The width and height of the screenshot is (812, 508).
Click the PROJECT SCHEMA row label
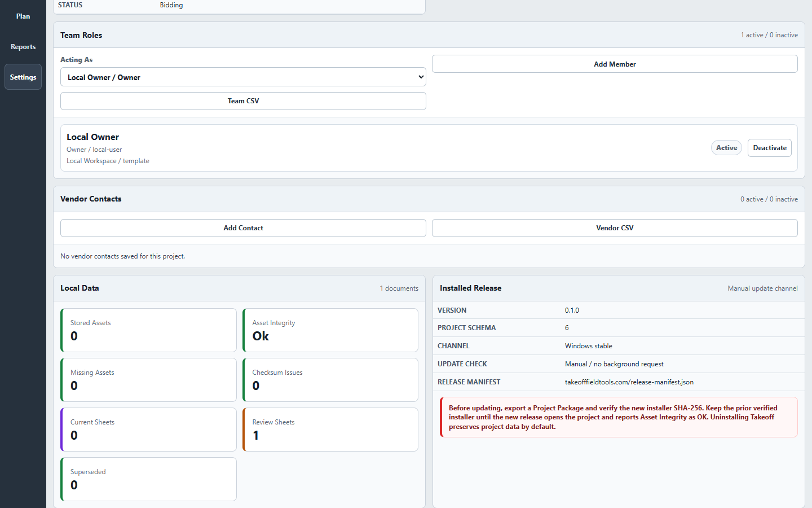466,328
